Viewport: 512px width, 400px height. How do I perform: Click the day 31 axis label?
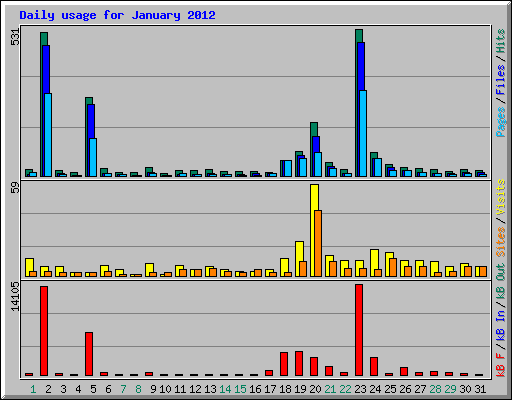click(x=480, y=389)
